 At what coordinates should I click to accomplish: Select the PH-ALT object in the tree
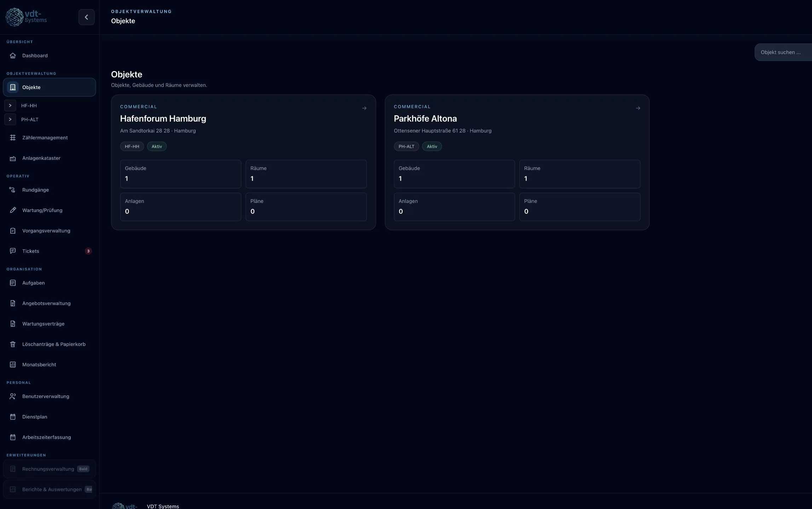[30, 119]
